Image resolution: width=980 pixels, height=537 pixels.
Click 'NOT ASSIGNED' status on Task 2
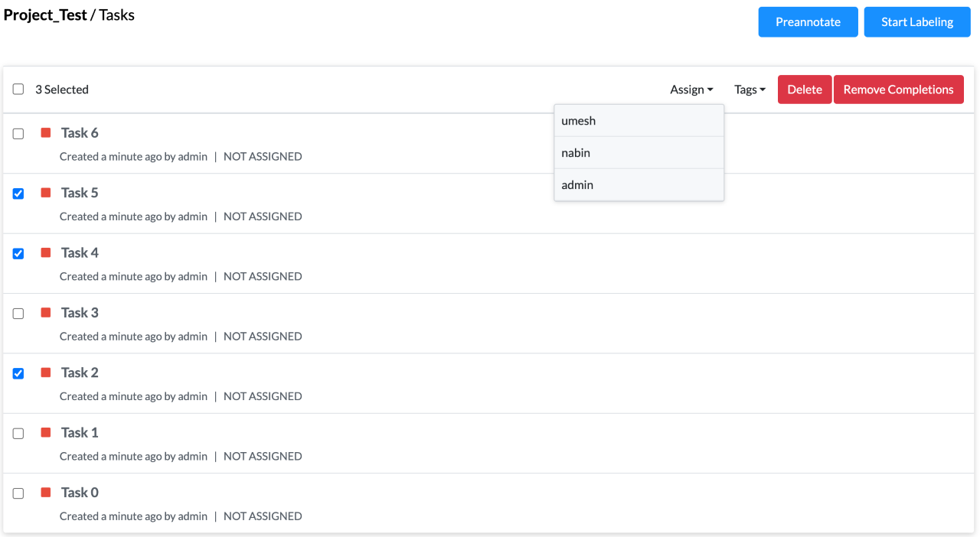click(x=263, y=396)
